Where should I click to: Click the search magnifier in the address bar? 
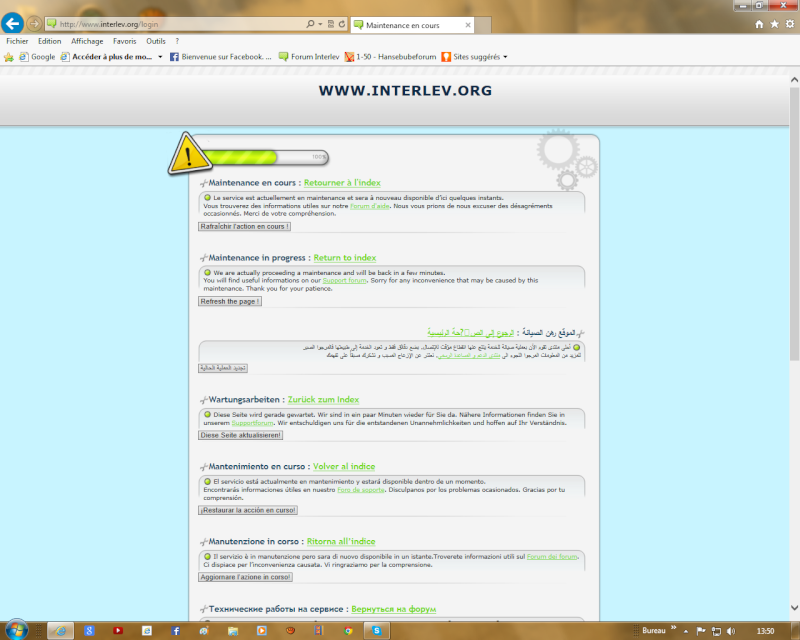pyautogui.click(x=310, y=24)
